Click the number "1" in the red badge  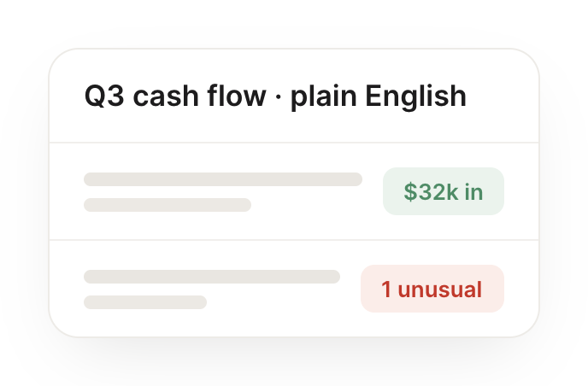pos(386,289)
